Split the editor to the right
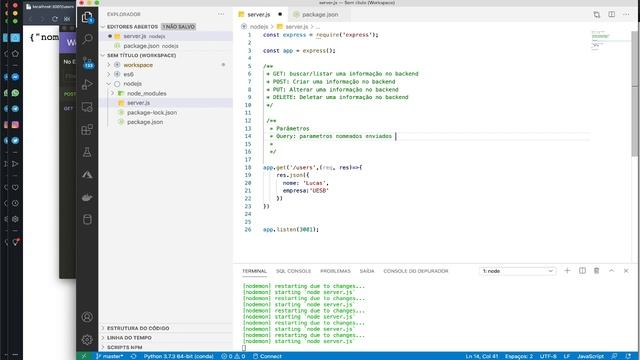This screenshot has width=640, height=360. [611, 14]
